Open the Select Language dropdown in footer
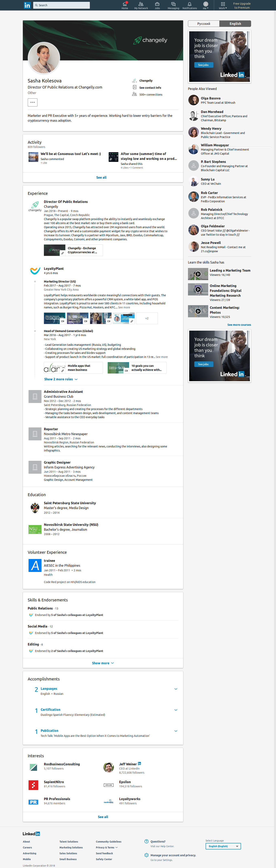 pyautogui.click(x=223, y=846)
